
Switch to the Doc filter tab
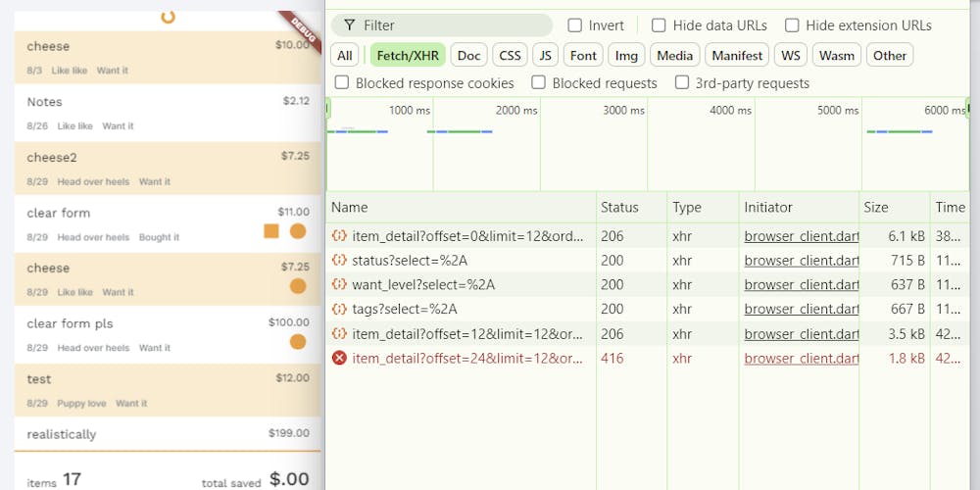pyautogui.click(x=469, y=56)
